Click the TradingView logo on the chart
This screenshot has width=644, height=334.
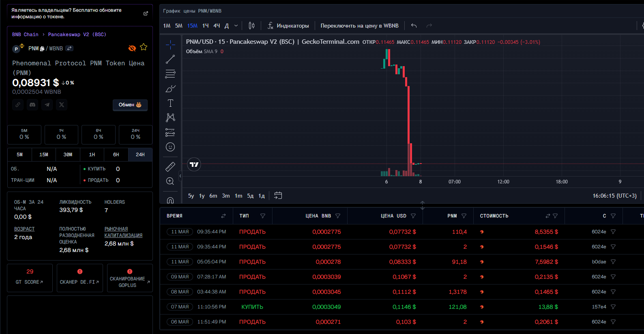point(194,164)
